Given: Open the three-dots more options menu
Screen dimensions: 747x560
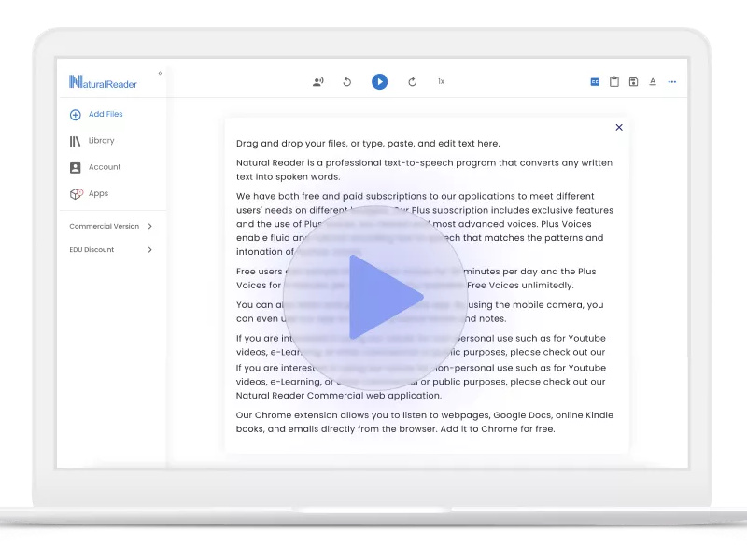Looking at the screenshot, I should [x=672, y=82].
